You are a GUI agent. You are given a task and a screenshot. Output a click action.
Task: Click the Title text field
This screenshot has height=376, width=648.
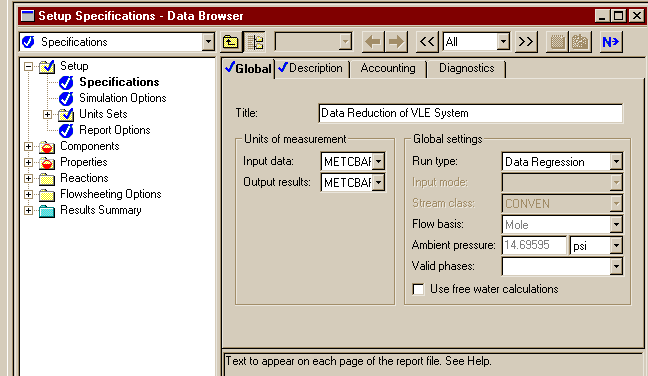tap(470, 113)
